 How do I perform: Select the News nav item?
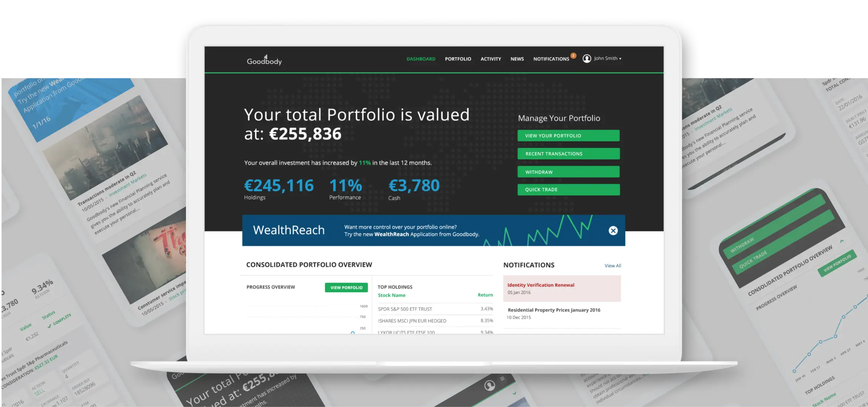coord(517,59)
